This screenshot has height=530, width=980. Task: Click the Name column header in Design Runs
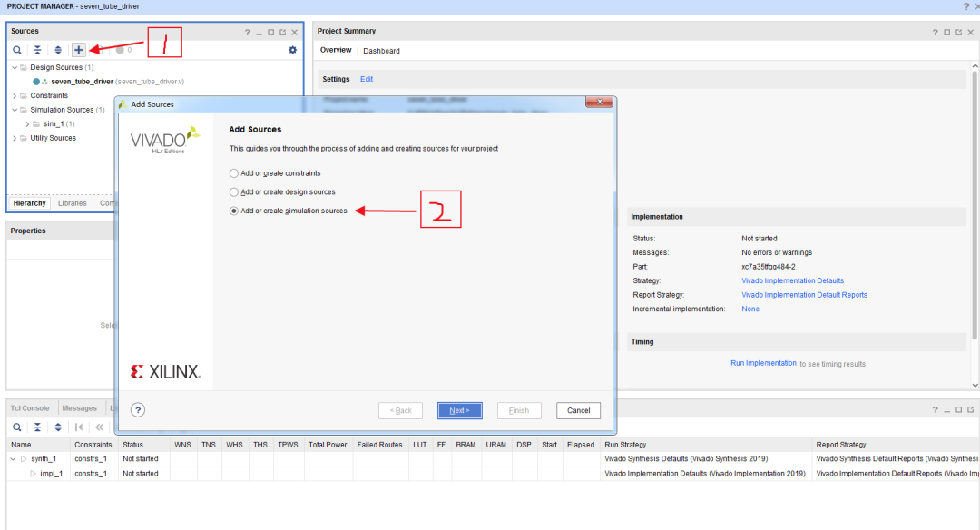tap(21, 445)
